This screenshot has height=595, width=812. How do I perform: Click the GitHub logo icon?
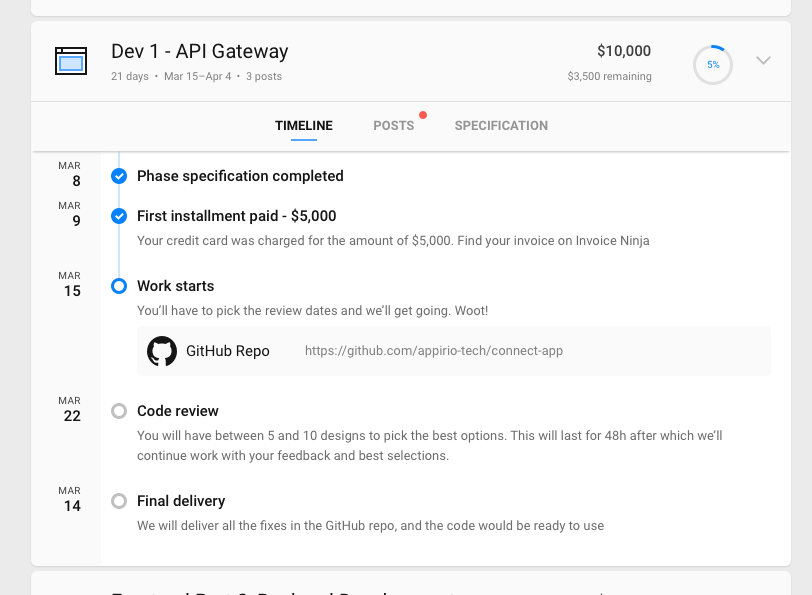click(x=162, y=351)
